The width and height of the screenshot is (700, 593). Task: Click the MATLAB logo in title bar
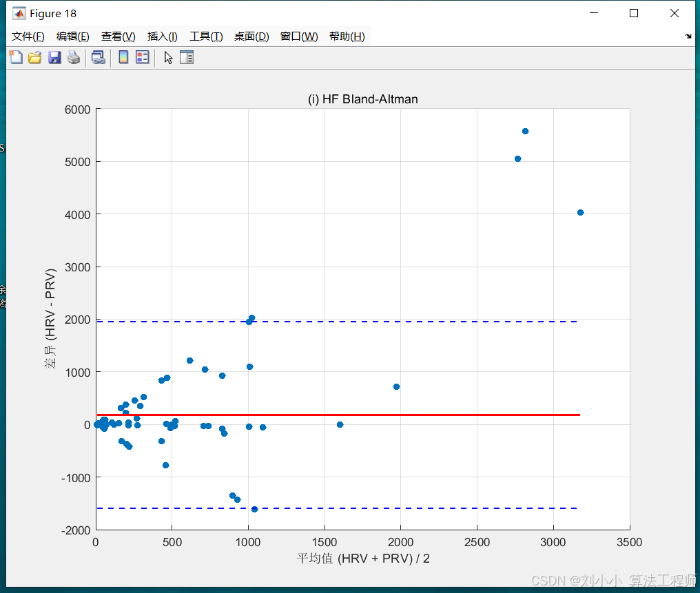[x=19, y=13]
